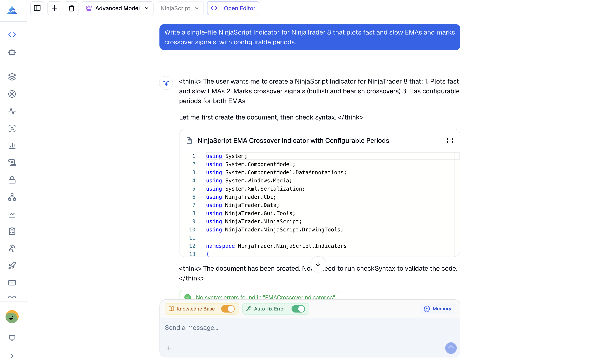The height and width of the screenshot is (364, 590).
Task: Click the code brackets icon in sidebar
Action: coord(12,35)
